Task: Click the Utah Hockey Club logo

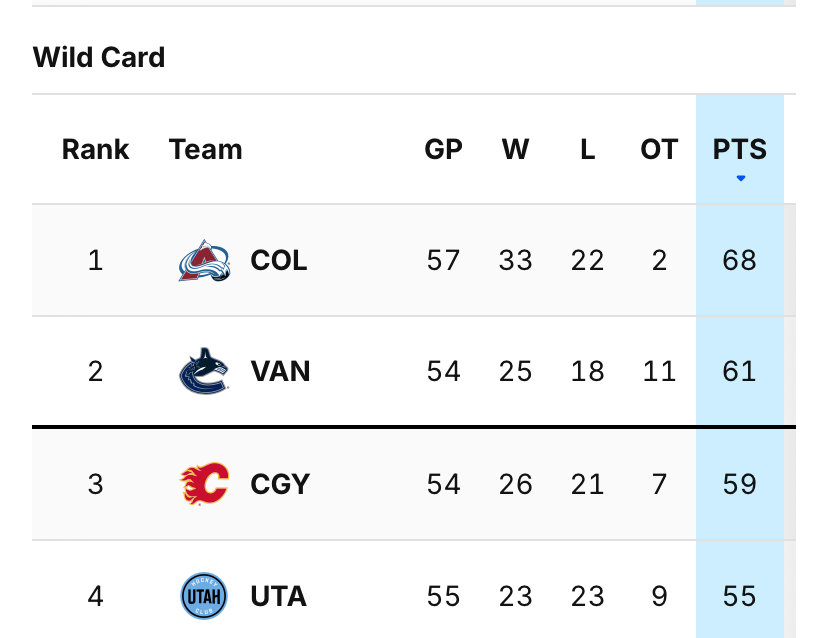Action: (204, 596)
